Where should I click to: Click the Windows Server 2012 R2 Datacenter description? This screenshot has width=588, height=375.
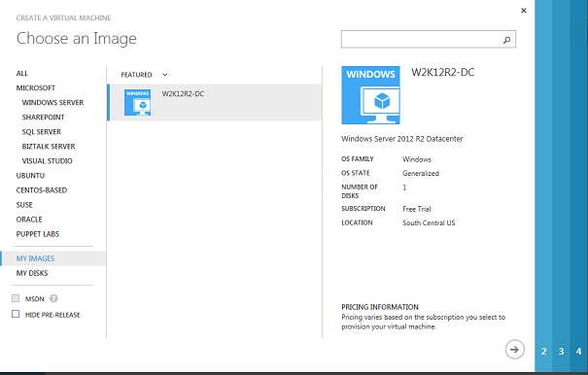click(x=402, y=139)
